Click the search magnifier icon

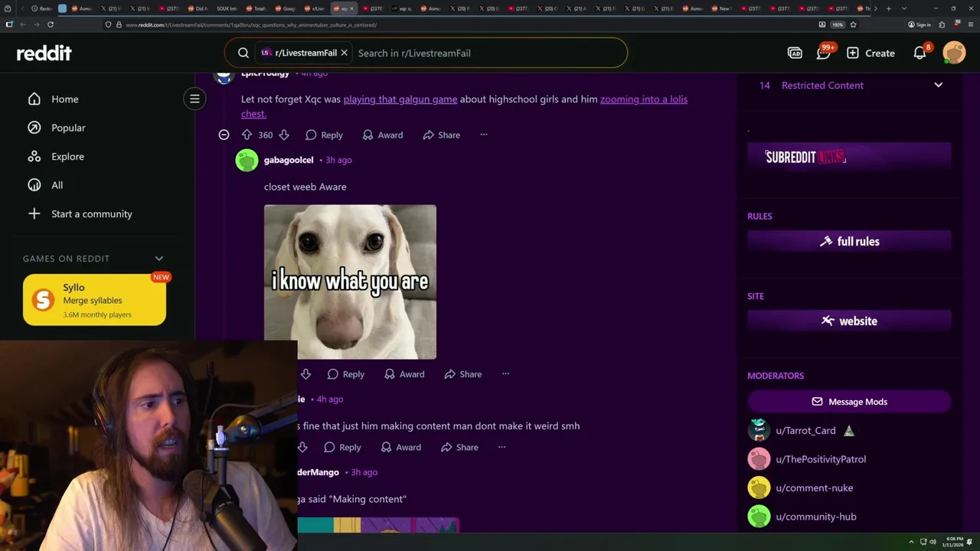pos(243,53)
